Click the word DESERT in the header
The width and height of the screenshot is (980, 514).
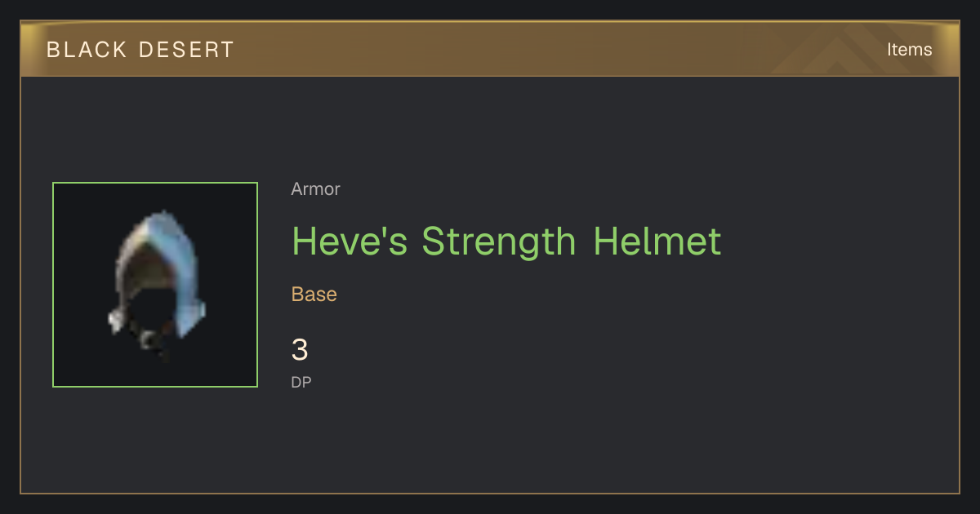click(x=187, y=49)
